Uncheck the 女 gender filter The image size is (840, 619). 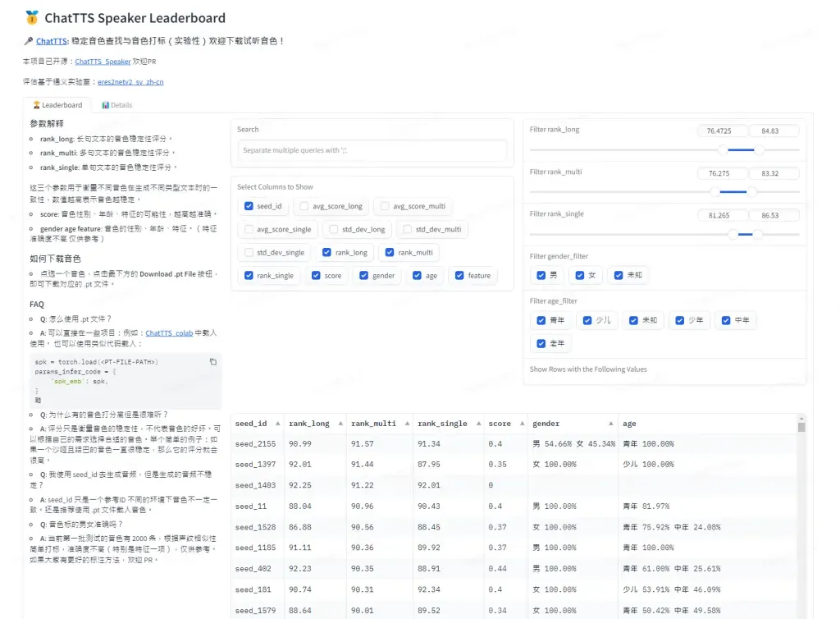(580, 275)
